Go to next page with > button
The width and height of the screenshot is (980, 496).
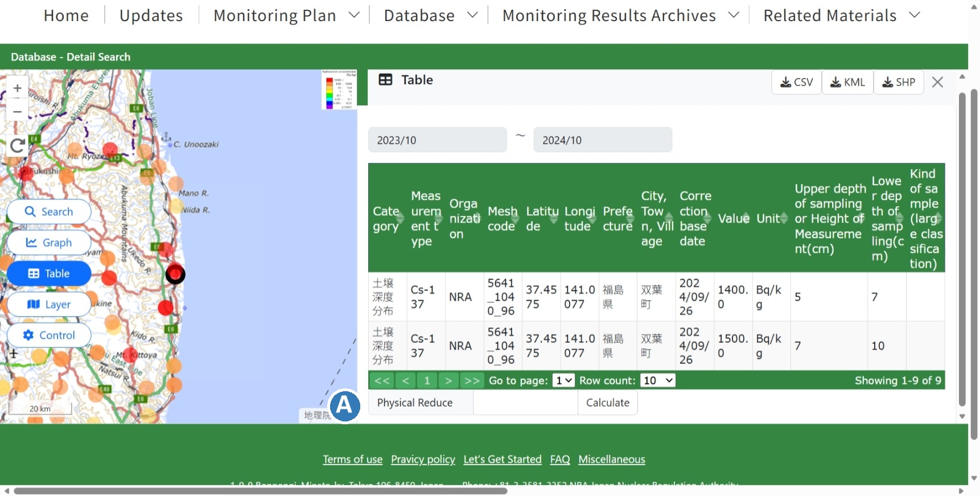448,380
